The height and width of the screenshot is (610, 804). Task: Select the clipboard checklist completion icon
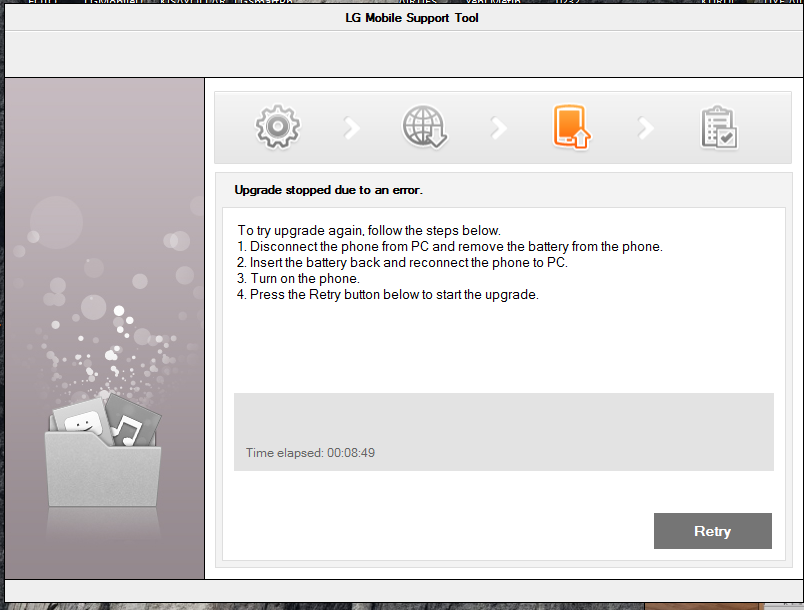click(x=719, y=128)
